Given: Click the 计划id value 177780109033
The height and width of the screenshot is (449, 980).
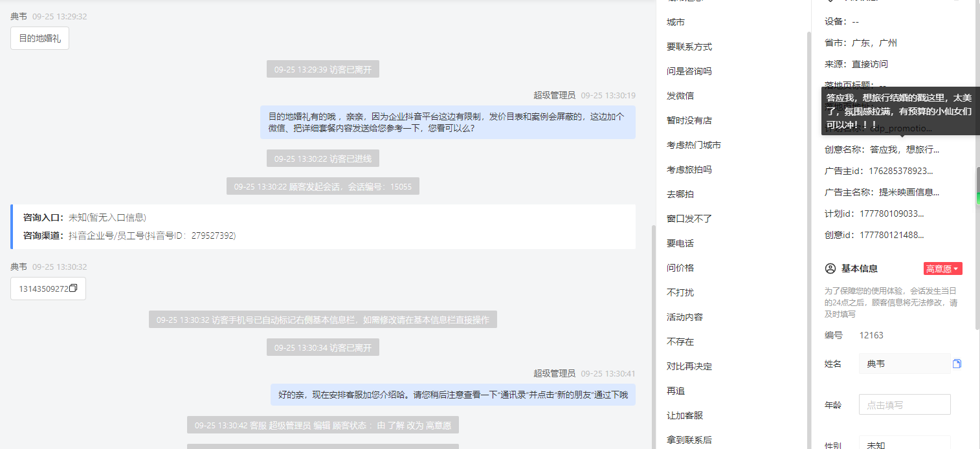Looking at the screenshot, I should [x=892, y=214].
